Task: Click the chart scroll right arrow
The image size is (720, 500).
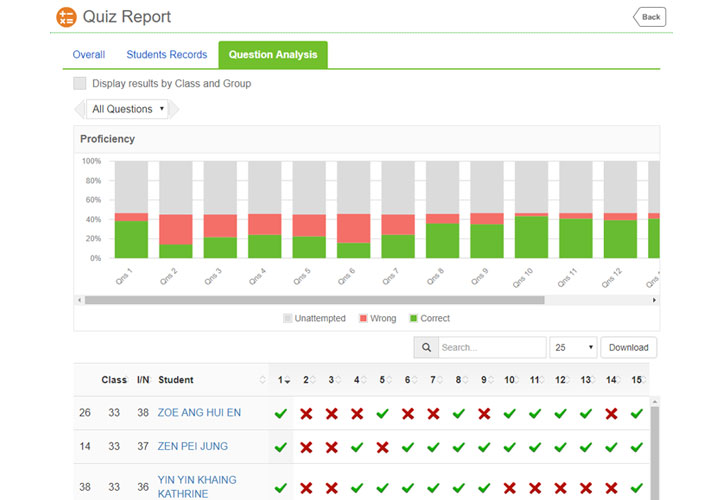Action: (x=655, y=300)
